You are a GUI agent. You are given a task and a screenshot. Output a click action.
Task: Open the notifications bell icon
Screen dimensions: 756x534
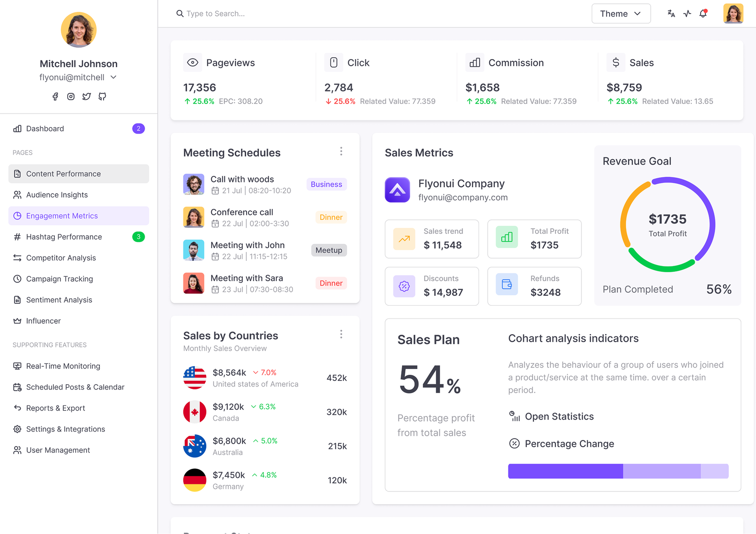(x=703, y=14)
